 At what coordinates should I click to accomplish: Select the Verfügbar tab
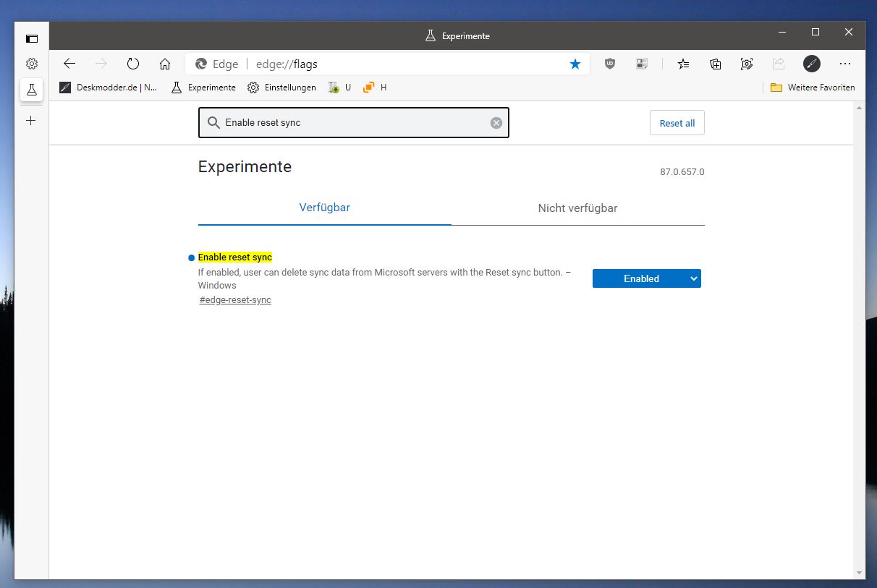point(324,208)
